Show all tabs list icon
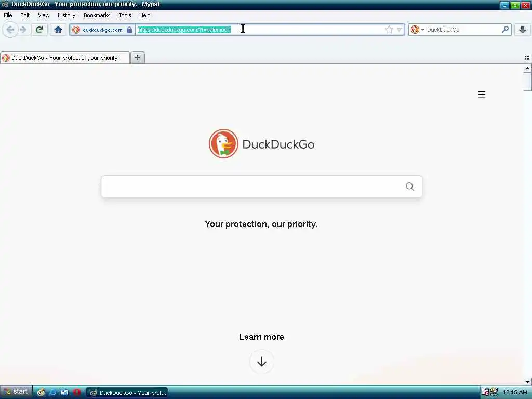 (x=527, y=58)
